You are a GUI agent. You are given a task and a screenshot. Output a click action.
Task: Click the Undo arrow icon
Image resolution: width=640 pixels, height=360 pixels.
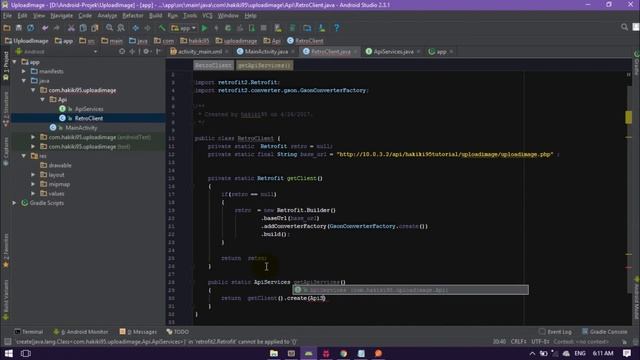[45, 28]
